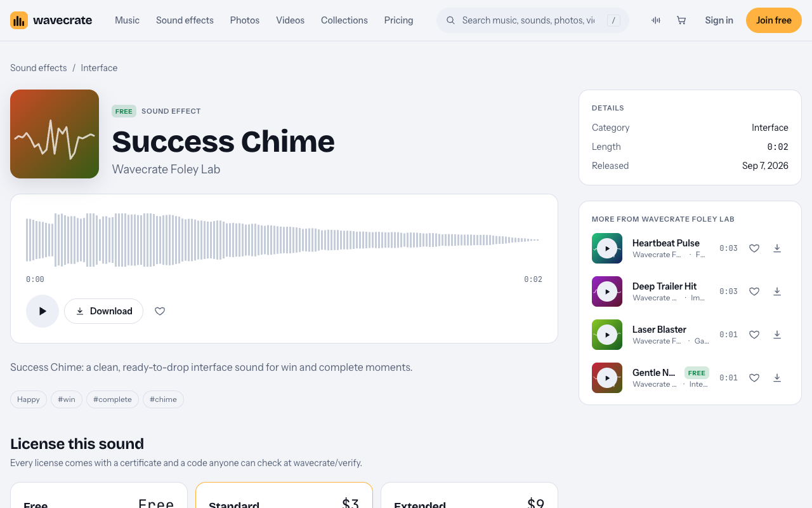Image resolution: width=812 pixels, height=508 pixels.
Task: Choose the Standard $3 license card
Action: coord(284,495)
